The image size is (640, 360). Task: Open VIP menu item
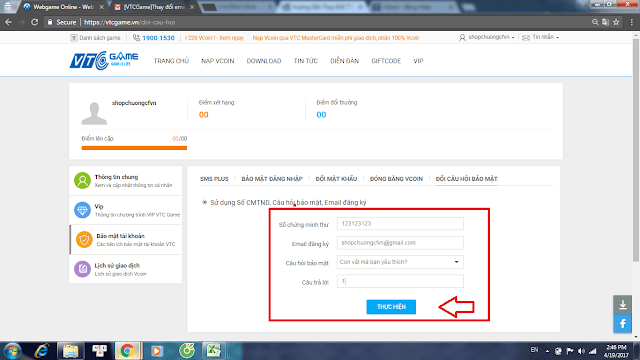[x=418, y=61]
